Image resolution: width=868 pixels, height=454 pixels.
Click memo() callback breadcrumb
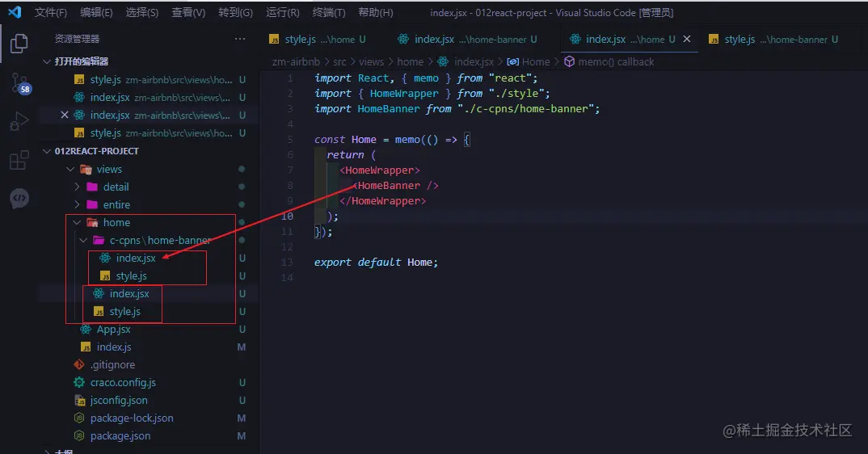pyautogui.click(x=609, y=61)
